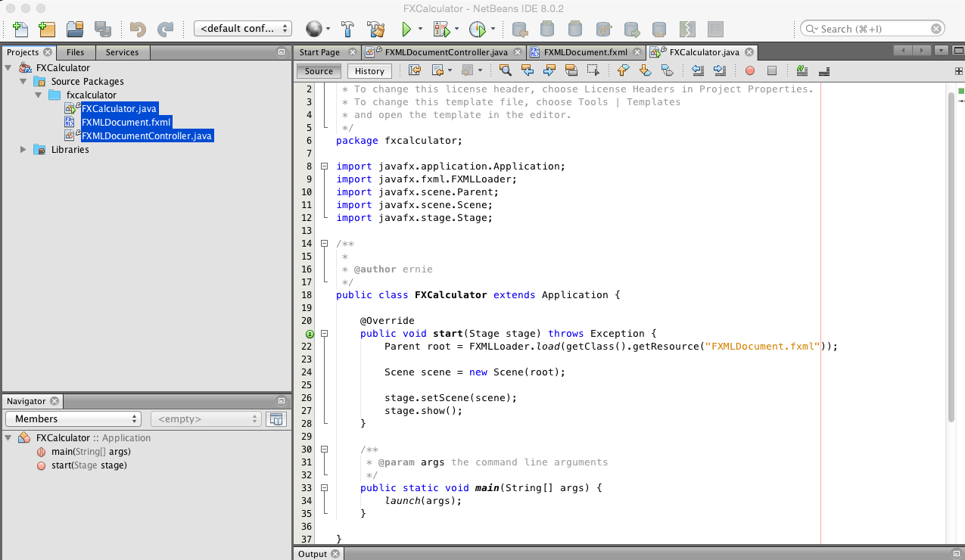The width and height of the screenshot is (965, 560).
Task: Start macro recording with the red circle
Action: (x=750, y=70)
